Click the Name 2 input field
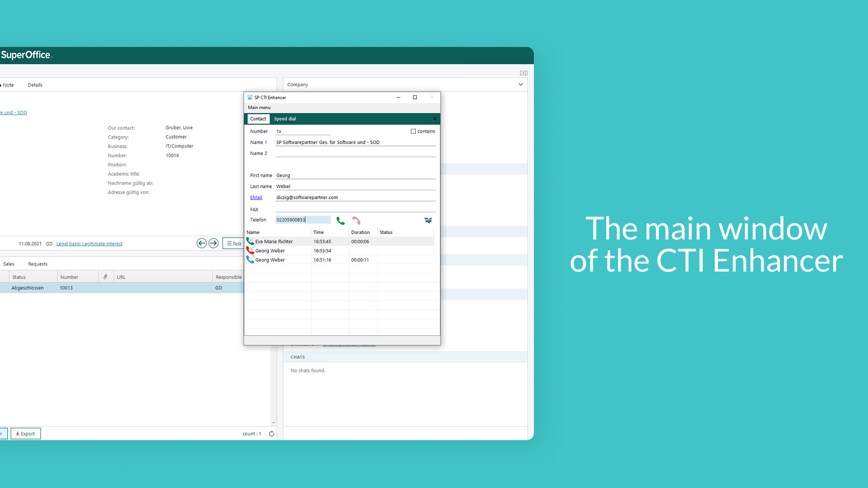 (x=355, y=154)
